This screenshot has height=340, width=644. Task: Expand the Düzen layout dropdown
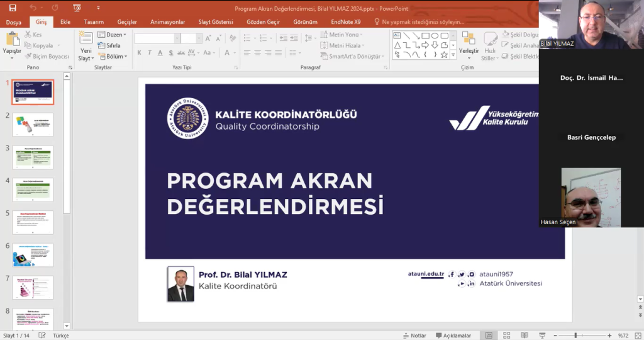tap(113, 35)
